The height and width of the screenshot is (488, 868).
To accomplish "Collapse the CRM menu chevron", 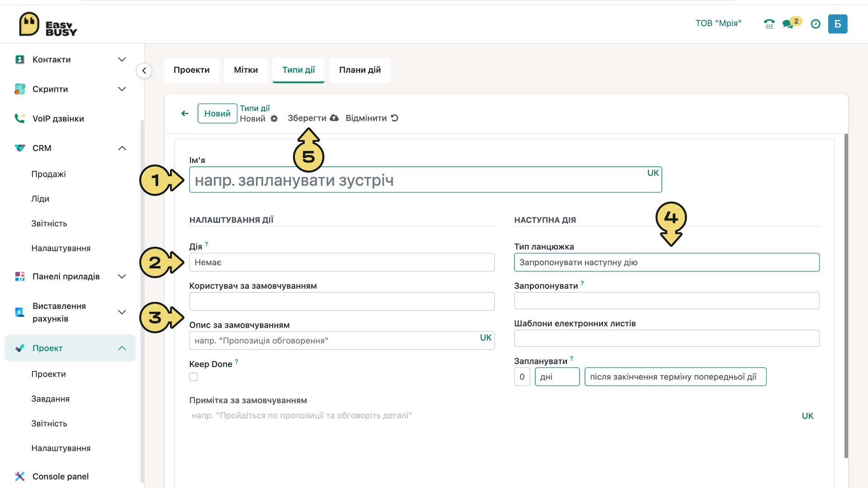I will [122, 148].
